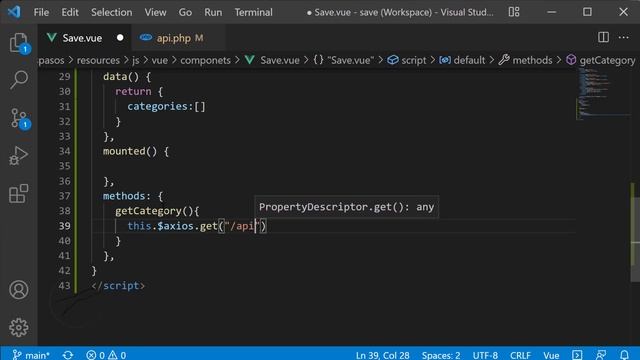Change end of line sequence CRLF

tap(520, 355)
